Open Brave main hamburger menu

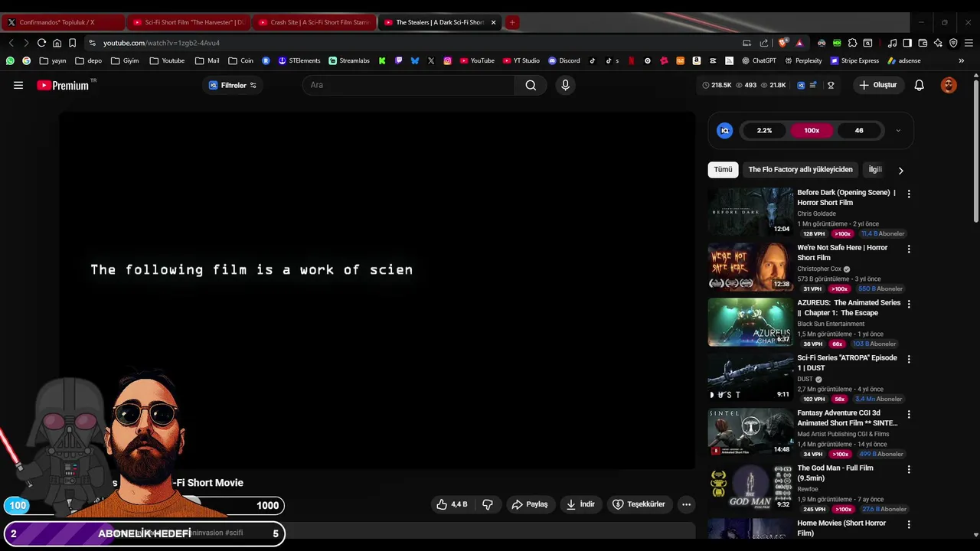pyautogui.click(x=969, y=43)
